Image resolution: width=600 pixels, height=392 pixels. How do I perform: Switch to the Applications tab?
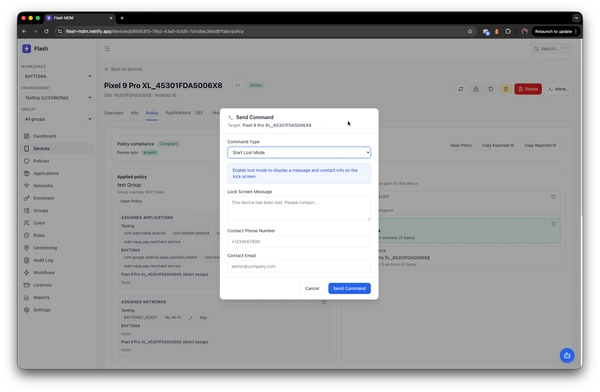click(184, 113)
